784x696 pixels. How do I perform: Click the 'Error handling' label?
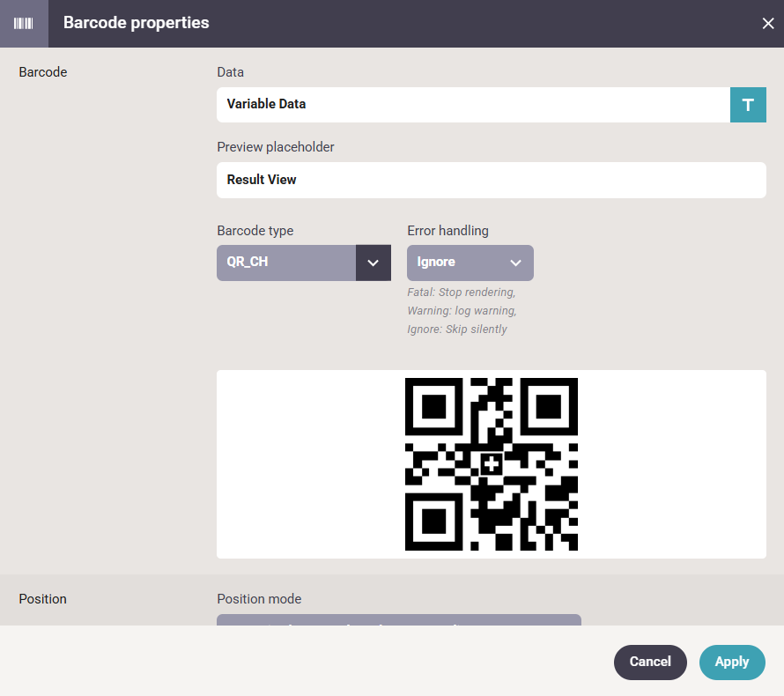[x=447, y=231]
